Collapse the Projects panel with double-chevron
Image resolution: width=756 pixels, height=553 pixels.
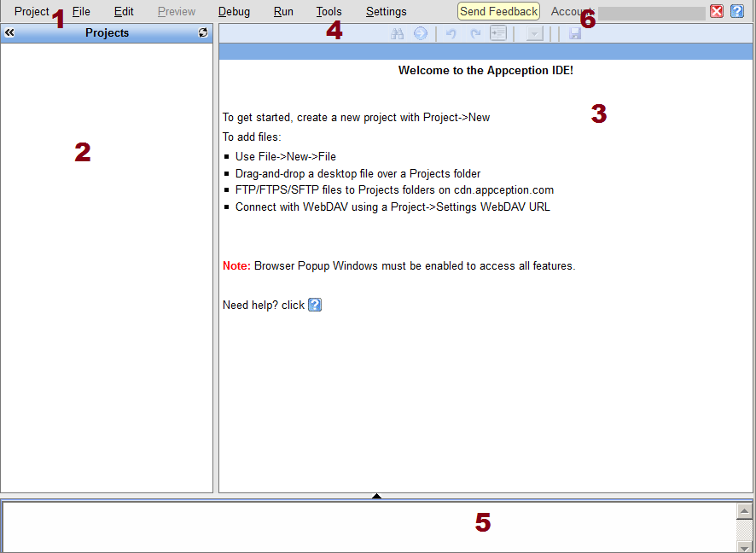pos(9,32)
